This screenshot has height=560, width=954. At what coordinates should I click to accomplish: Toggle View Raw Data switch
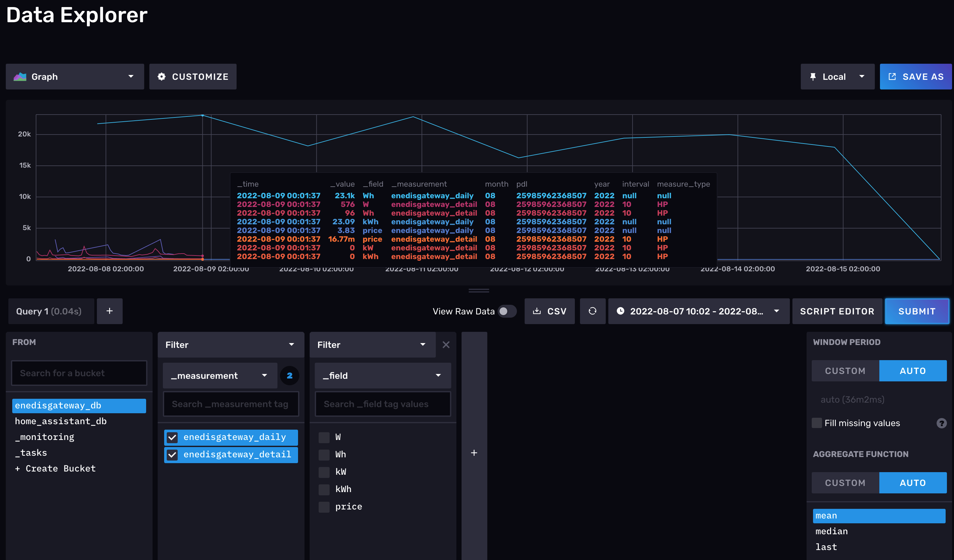point(507,311)
